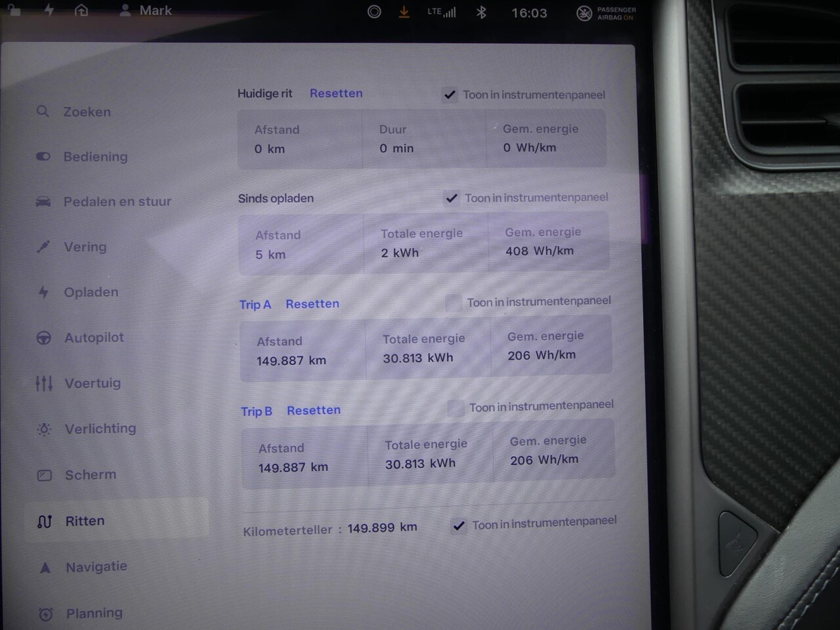Click the Opladen lightning bolt icon
The image size is (840, 630).
click(43, 292)
